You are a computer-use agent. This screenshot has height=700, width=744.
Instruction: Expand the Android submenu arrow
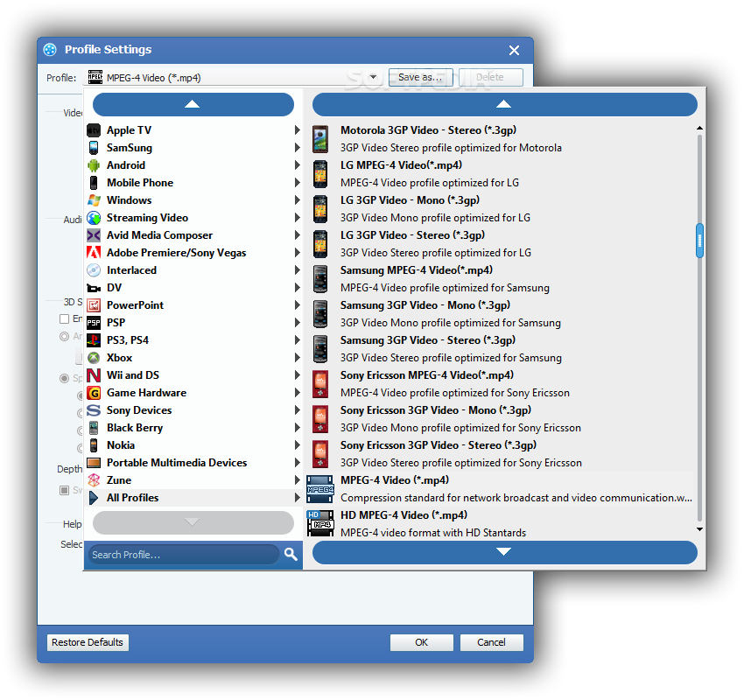coord(297,165)
